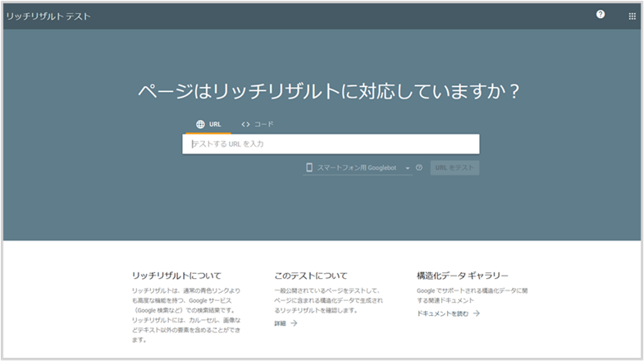Open the help question mark icon

600,15
